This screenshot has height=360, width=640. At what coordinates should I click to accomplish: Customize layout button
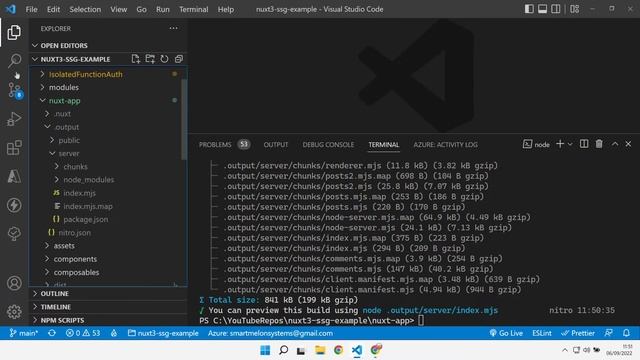[x=575, y=9]
